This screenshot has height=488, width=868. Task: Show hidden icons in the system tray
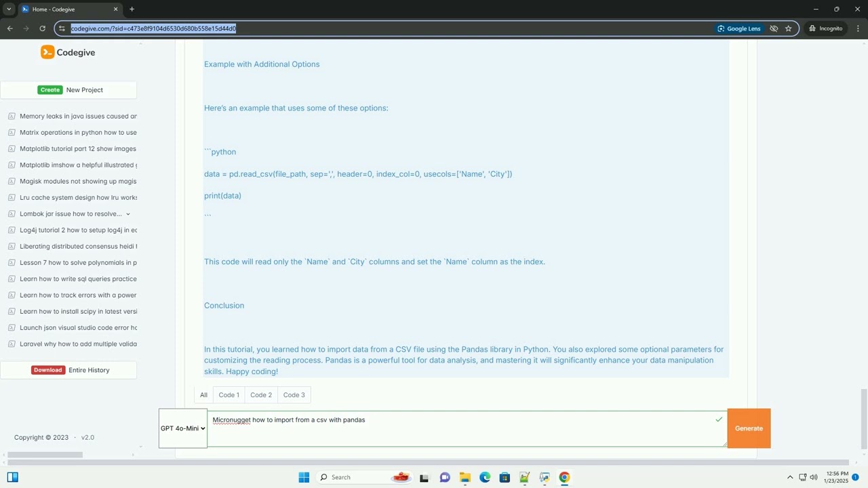[789, 477]
